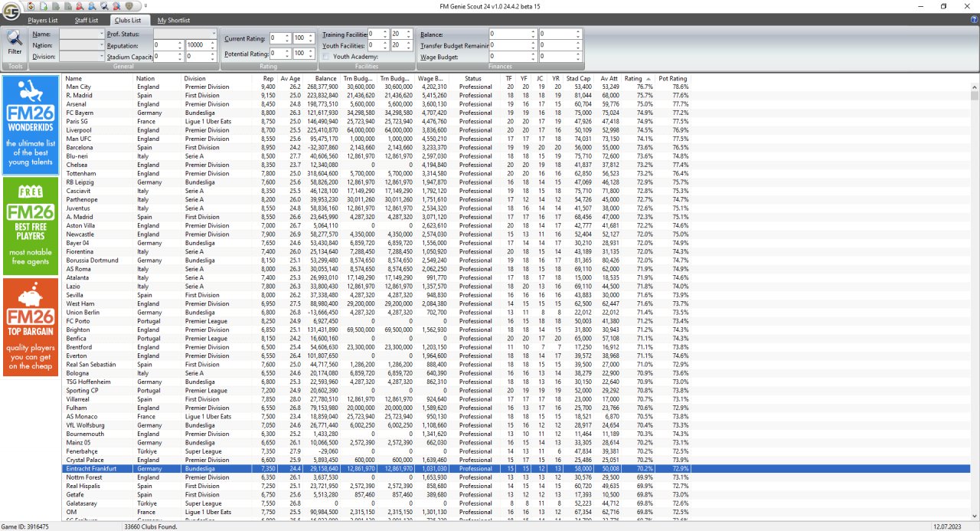Screen dimensions: 980x531
Task: Open the FM26 Wonderkids ad banner
Action: tap(31, 125)
